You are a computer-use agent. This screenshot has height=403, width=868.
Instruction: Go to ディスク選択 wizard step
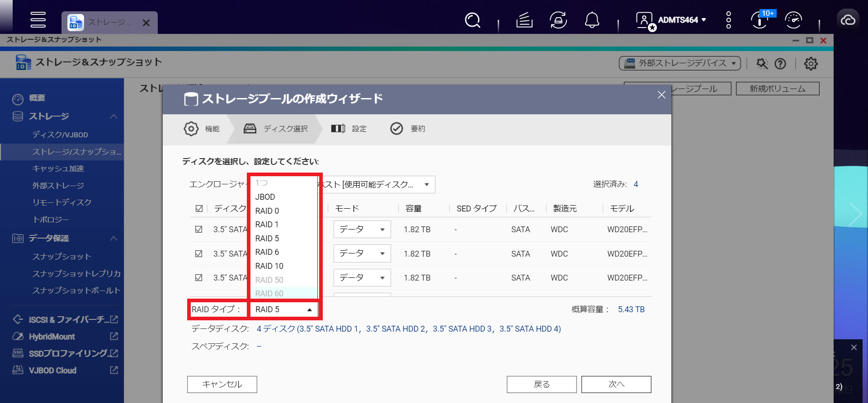pos(275,129)
